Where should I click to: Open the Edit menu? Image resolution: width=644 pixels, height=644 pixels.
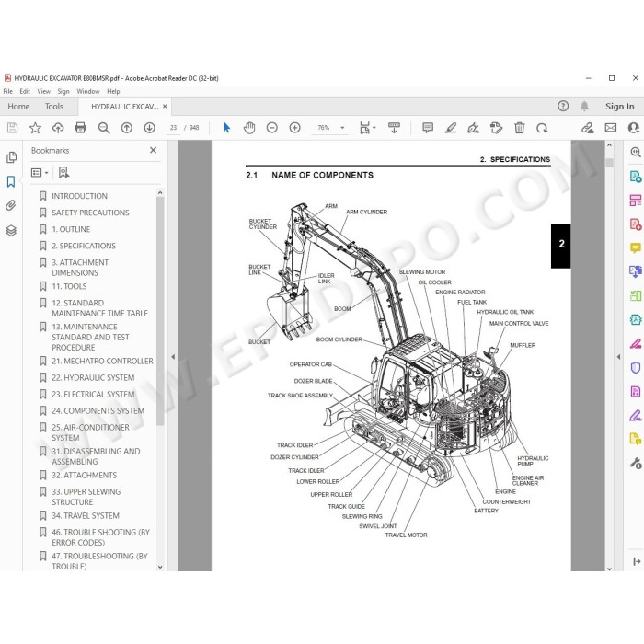point(25,91)
